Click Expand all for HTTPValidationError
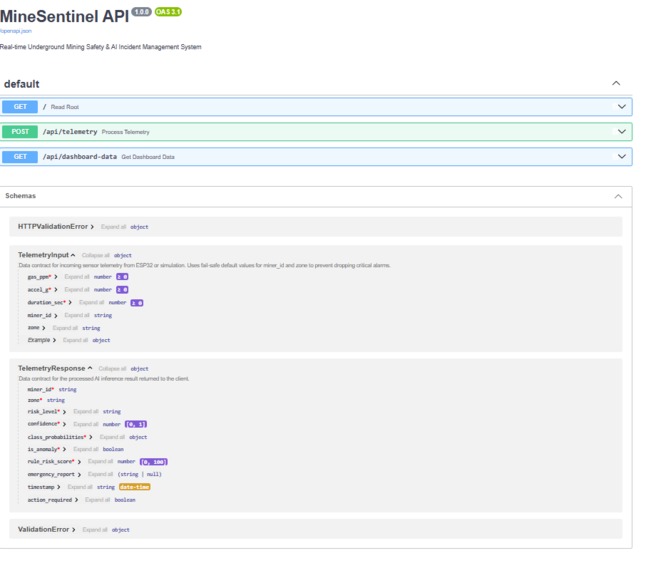 (113, 227)
